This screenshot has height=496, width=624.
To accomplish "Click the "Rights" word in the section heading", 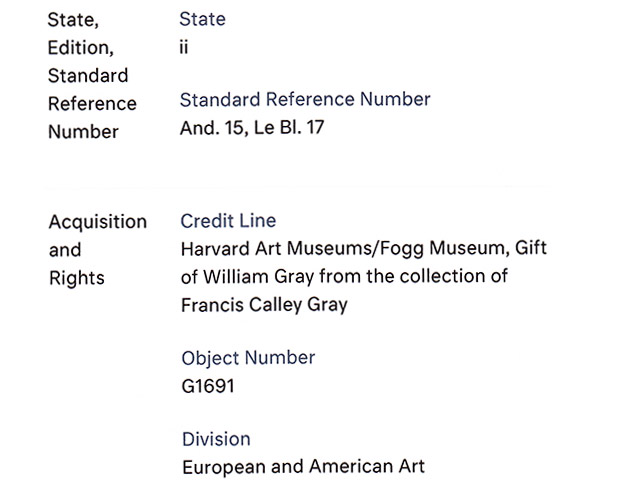I will 78,277.
